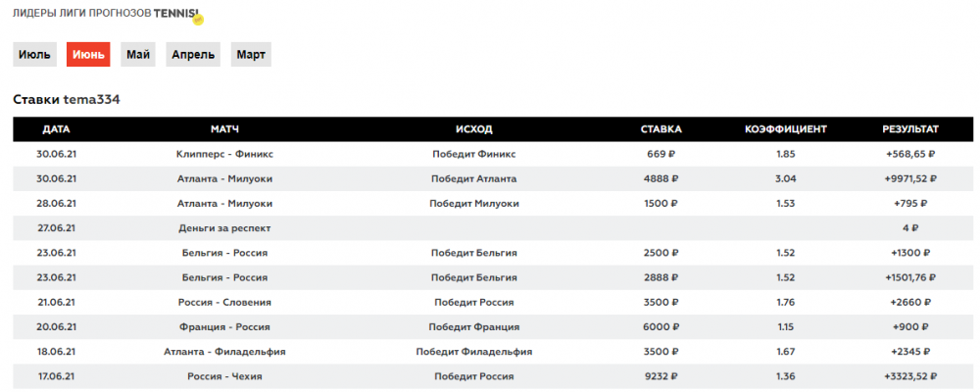This screenshot has width=980, height=392.
Task: Click the СТАВКА column header
Action: (661, 129)
